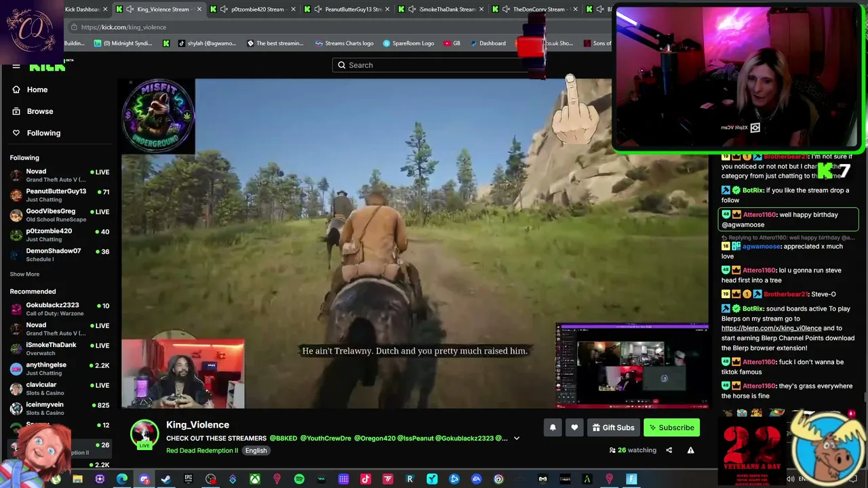Click the Home sidebar icon
Viewport: 868px width, 488px height.
tap(16, 89)
